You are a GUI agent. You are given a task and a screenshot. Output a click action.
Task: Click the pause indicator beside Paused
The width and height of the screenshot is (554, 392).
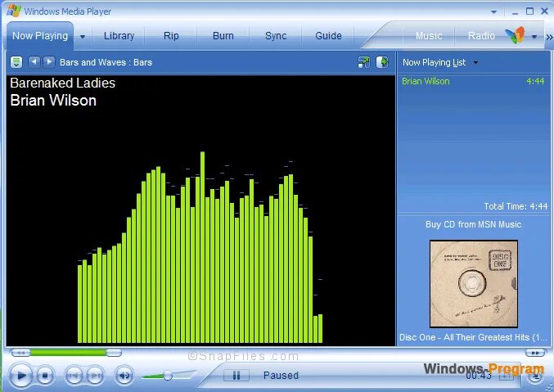236,375
